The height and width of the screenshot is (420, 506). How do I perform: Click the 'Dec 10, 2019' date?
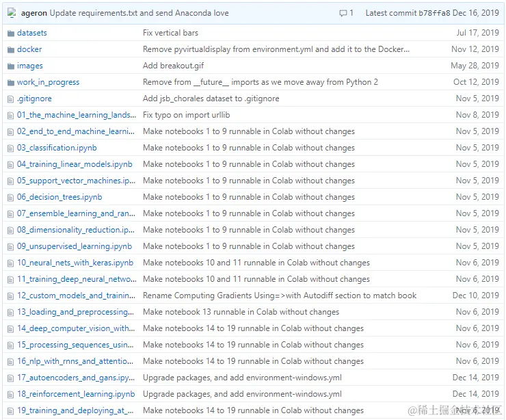pyautogui.click(x=476, y=296)
